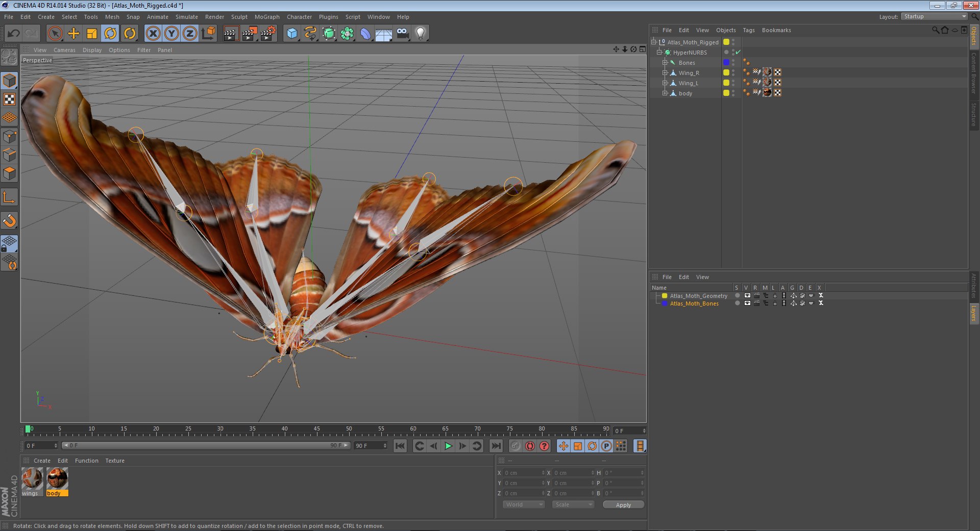Expand the body object
The width and height of the screenshot is (980, 531).
pyautogui.click(x=665, y=93)
